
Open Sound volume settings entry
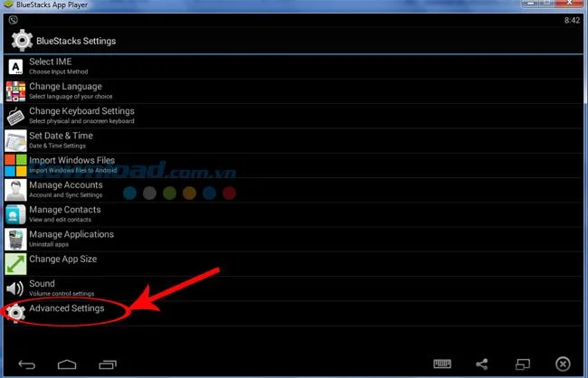coord(294,288)
